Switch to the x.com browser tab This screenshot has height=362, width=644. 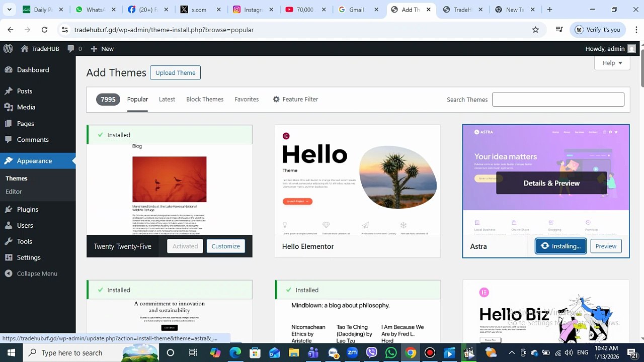[x=199, y=10]
